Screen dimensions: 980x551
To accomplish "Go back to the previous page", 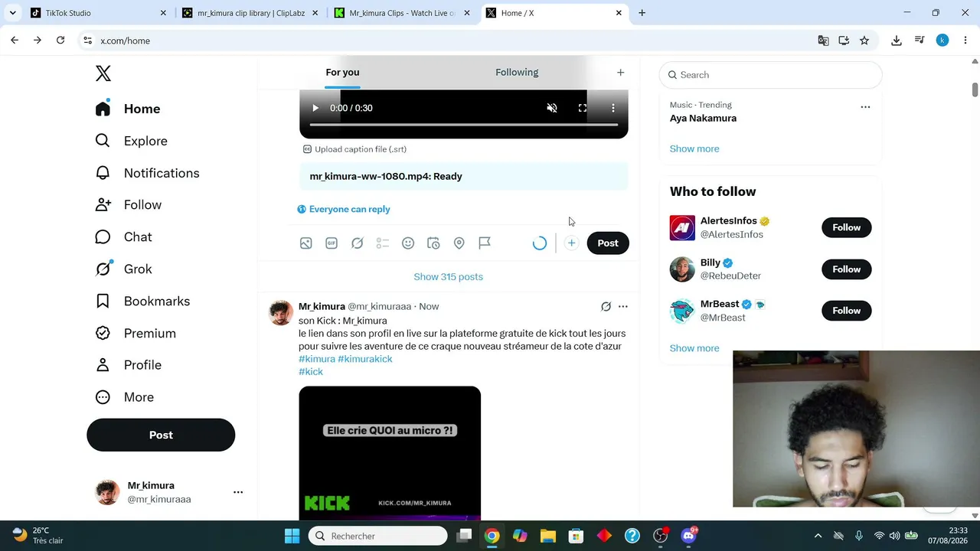I will [x=15, y=41].
